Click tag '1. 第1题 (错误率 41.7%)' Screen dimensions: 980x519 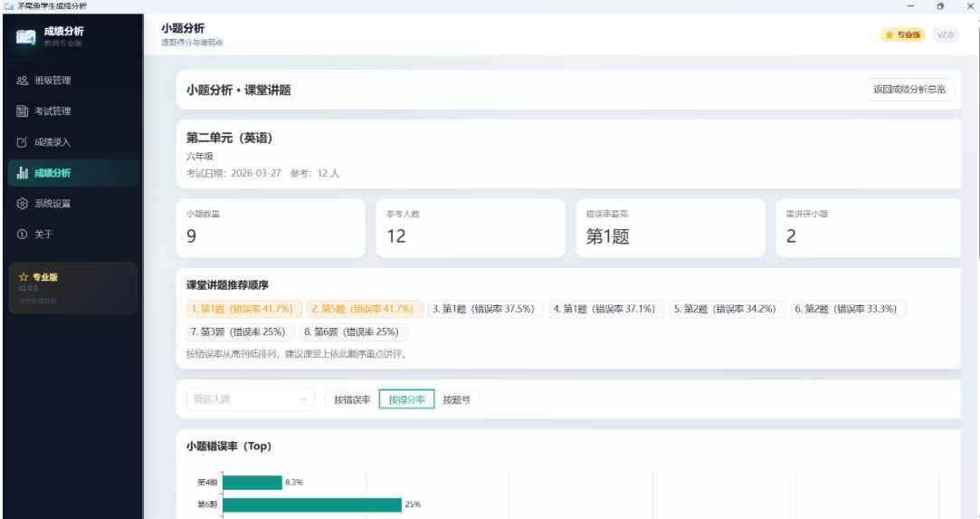(243, 309)
